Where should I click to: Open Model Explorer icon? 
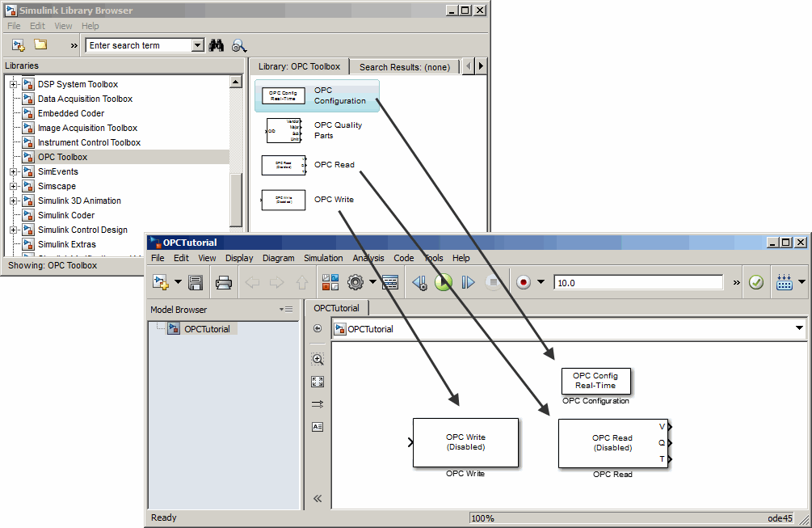pyautogui.click(x=390, y=282)
